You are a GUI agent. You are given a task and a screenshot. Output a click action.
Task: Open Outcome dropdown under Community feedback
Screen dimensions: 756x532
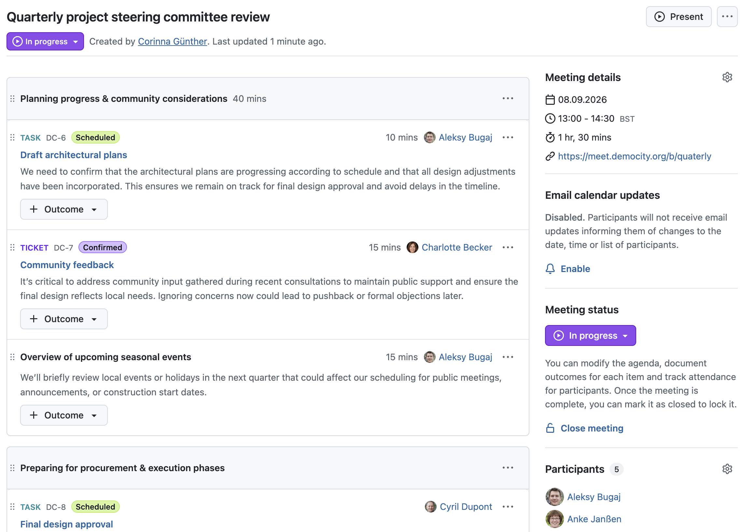(64, 319)
